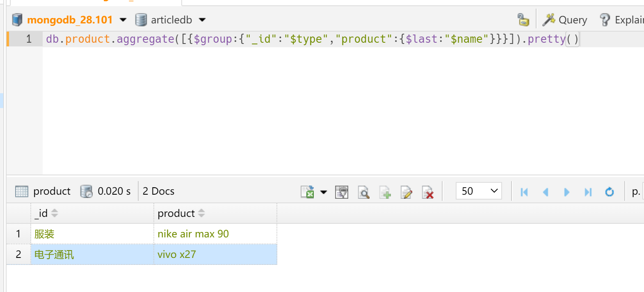Toggle the lock icon beside Query
The image size is (644, 292).
click(x=523, y=20)
